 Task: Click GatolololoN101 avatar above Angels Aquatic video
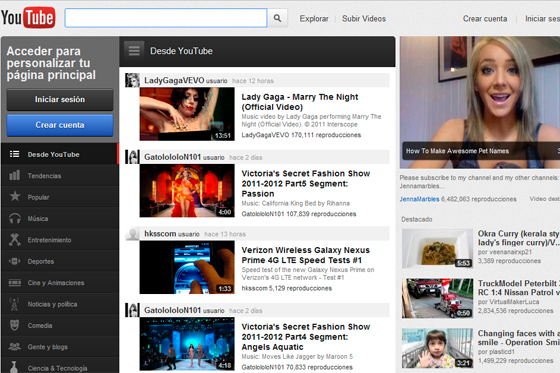pos(132,310)
